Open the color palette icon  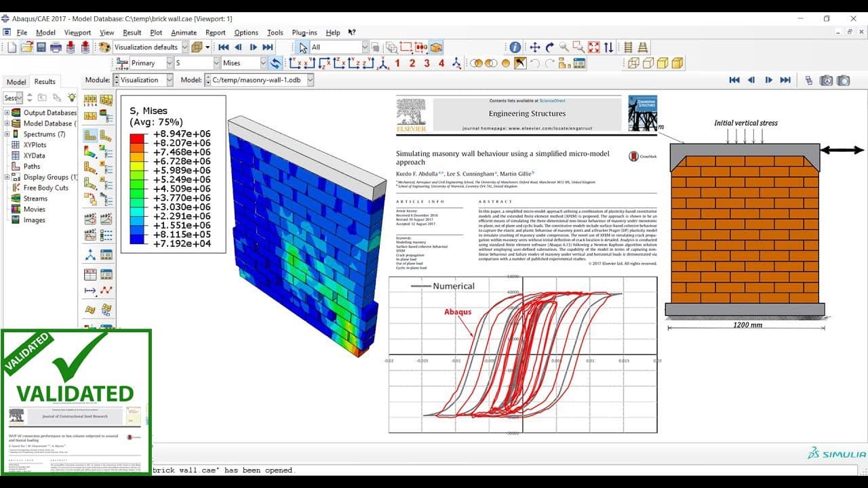pos(104,47)
